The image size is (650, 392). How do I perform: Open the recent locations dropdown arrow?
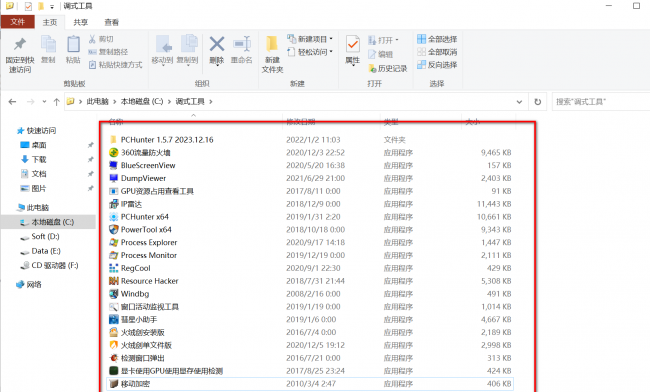click(x=44, y=102)
